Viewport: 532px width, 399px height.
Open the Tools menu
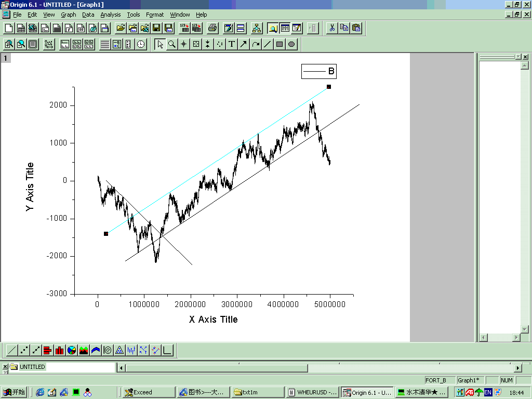[134, 15]
